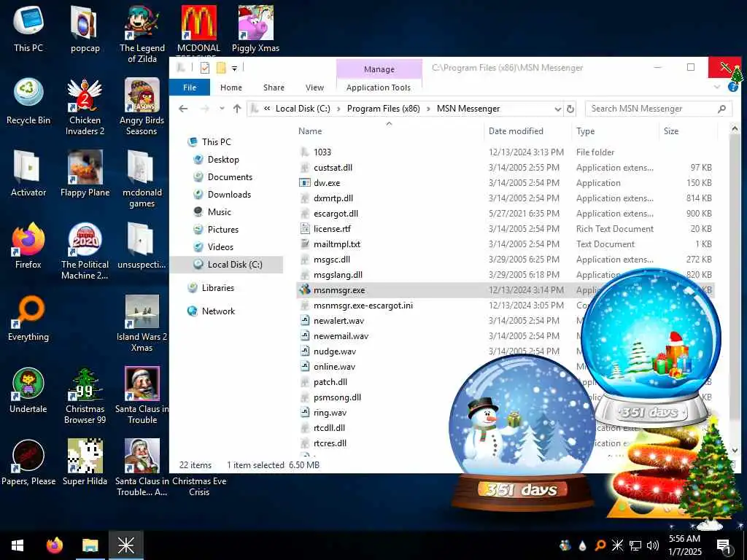Open the File ribbon tab
Screen dimensions: 747x560
(x=190, y=87)
